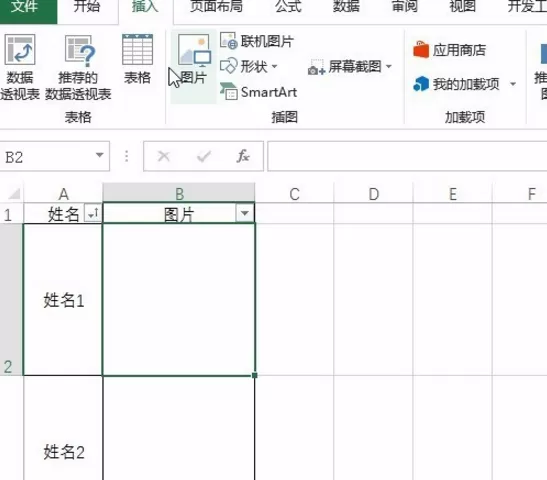Select column C header

pyautogui.click(x=294, y=194)
